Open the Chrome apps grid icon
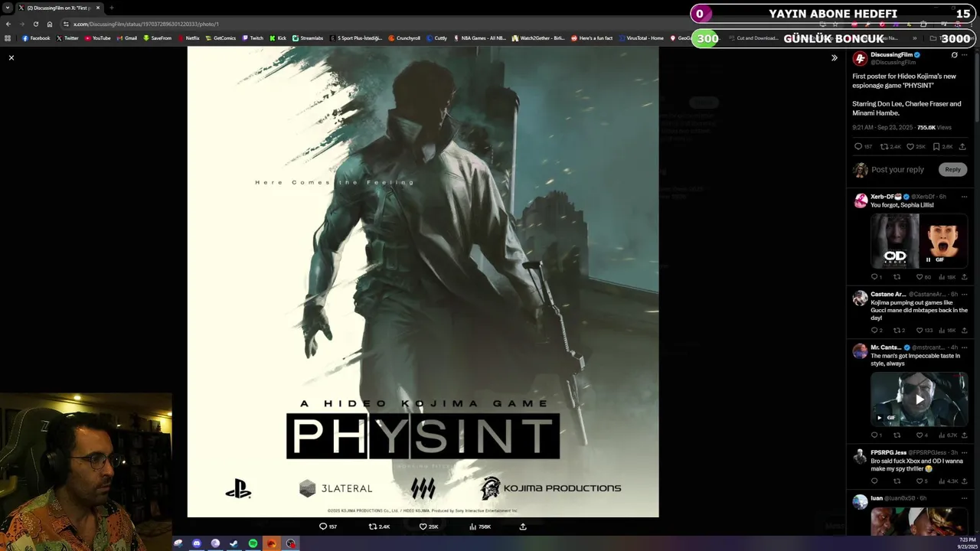This screenshot has height=551, width=980. click(8, 37)
